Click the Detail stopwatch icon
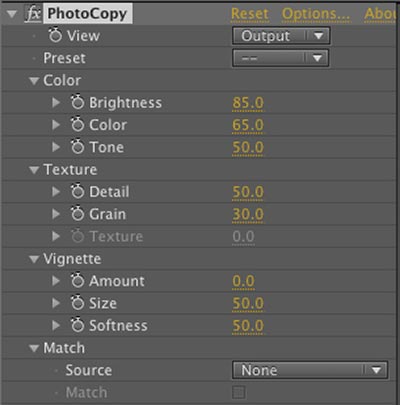 [x=77, y=191]
